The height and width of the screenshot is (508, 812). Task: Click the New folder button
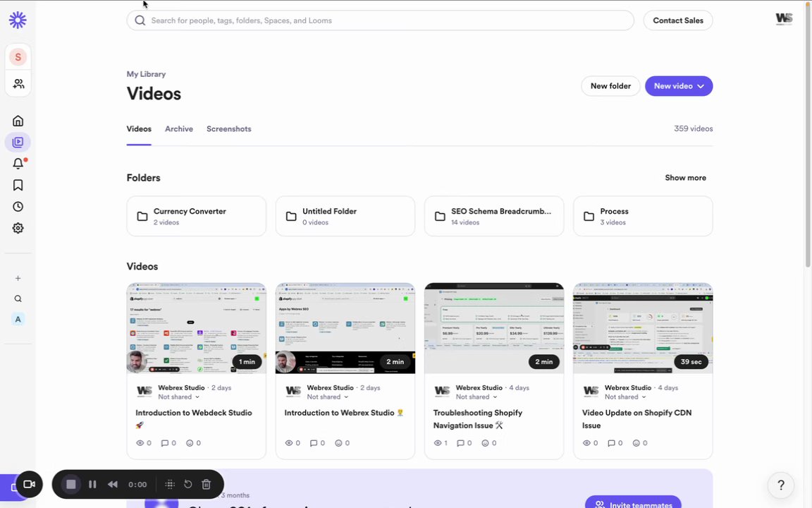tap(610, 86)
